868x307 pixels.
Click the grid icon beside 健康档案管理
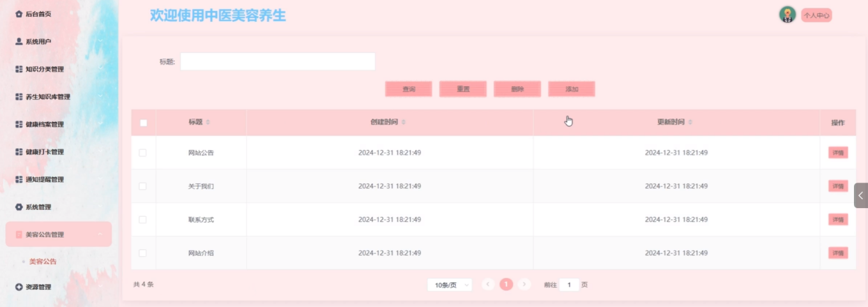coord(19,124)
